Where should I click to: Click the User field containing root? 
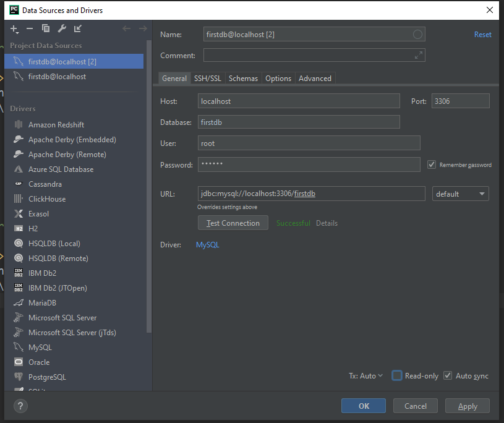pos(309,143)
